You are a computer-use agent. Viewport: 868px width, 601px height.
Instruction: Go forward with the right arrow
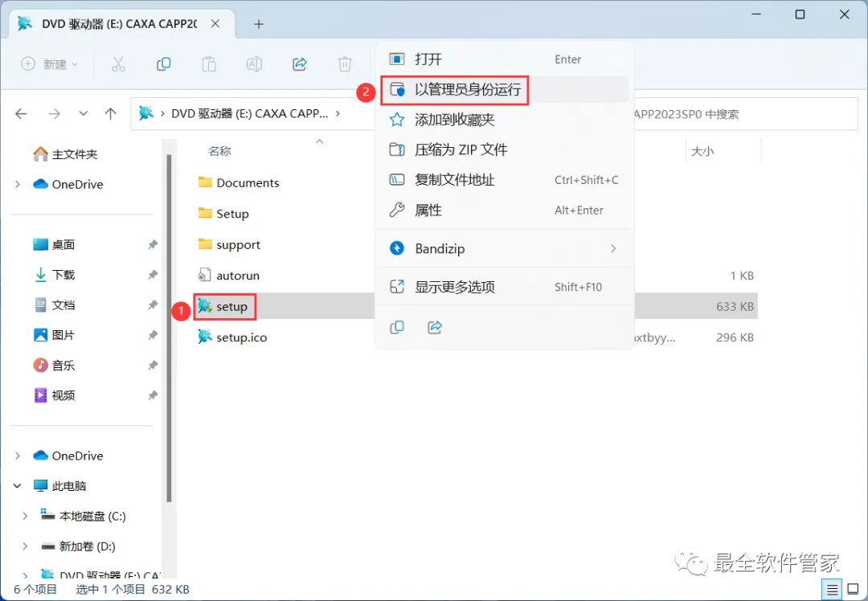point(55,114)
